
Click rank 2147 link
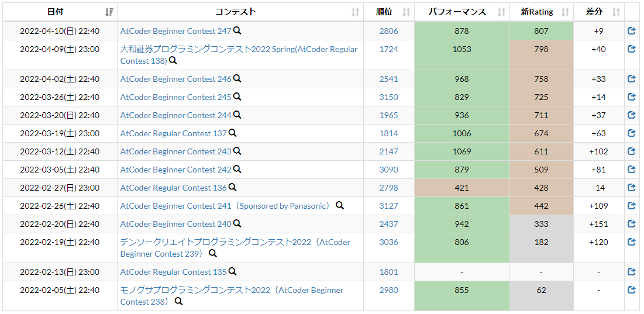point(388,151)
